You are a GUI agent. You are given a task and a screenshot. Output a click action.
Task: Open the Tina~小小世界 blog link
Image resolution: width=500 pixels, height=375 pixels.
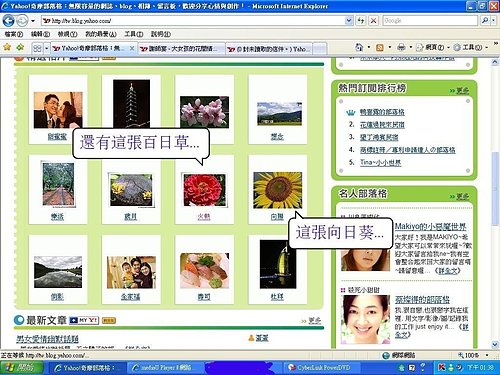[x=380, y=162]
